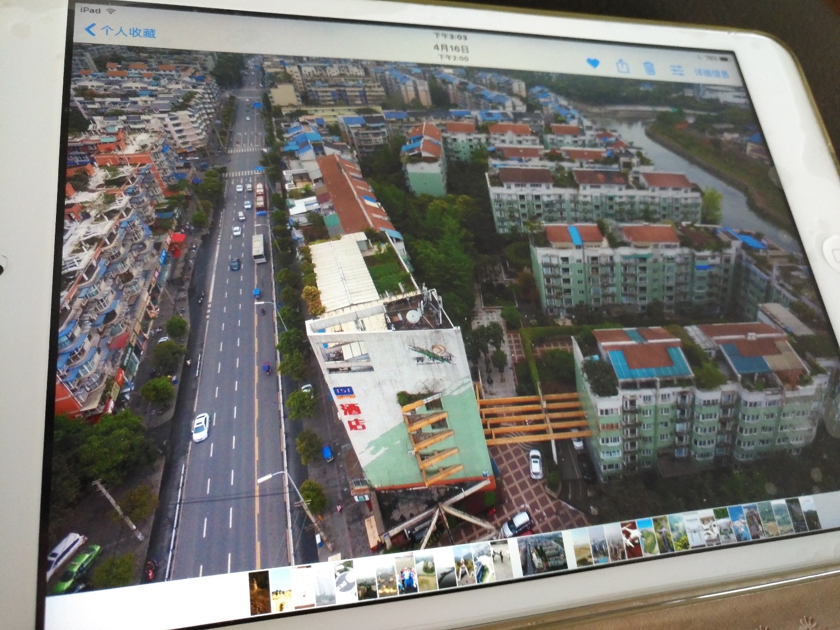Go back to 个人收藏 album
Image resolution: width=840 pixels, height=630 pixels.
[x=120, y=31]
